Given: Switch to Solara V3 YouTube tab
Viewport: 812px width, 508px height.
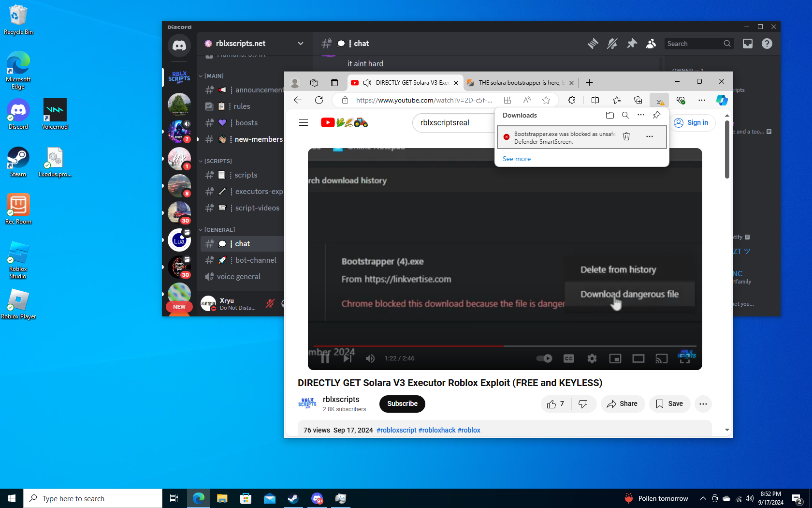Looking at the screenshot, I should 405,83.
